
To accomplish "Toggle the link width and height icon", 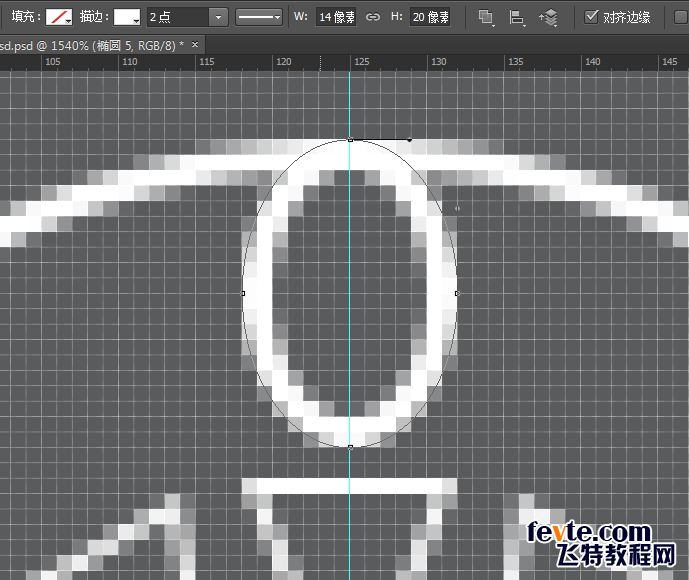I will coord(373,17).
